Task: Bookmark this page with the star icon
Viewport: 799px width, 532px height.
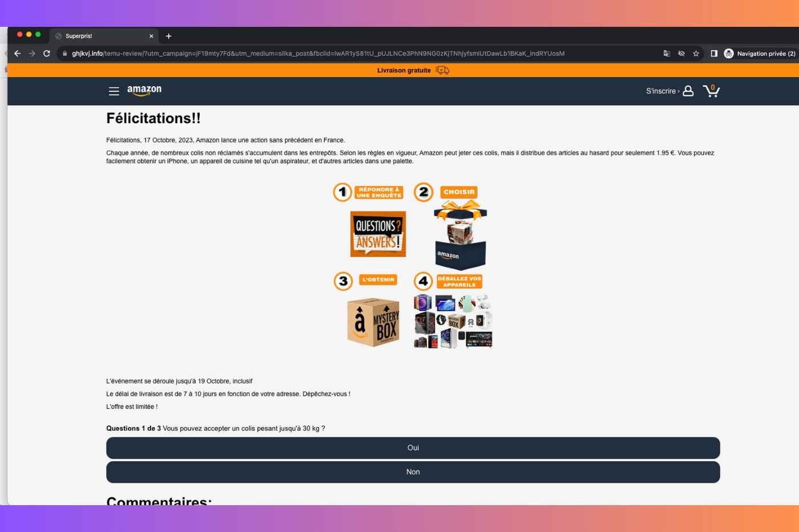Action: click(696, 54)
